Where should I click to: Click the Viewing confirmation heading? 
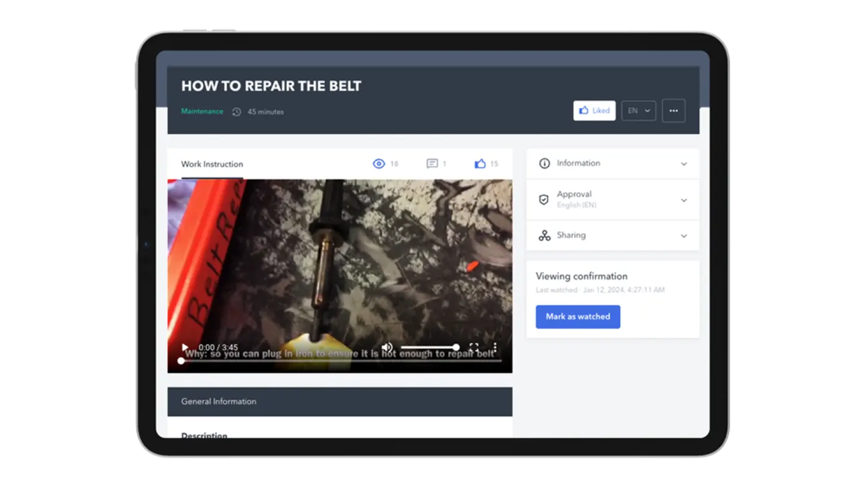coord(581,276)
